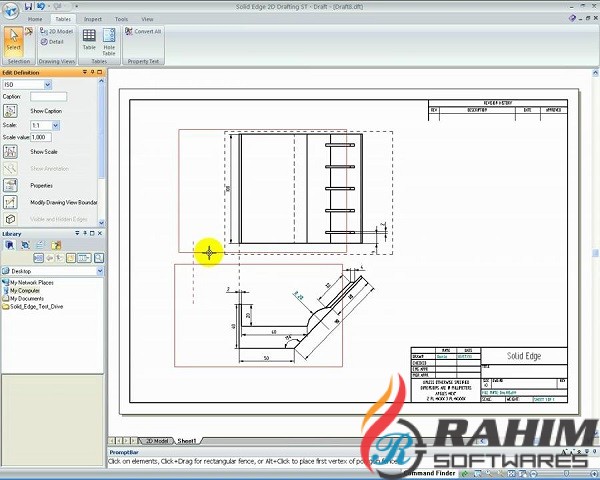Click the Properties icon in Edit Definition
The width and height of the screenshot is (600, 480).
[10, 185]
